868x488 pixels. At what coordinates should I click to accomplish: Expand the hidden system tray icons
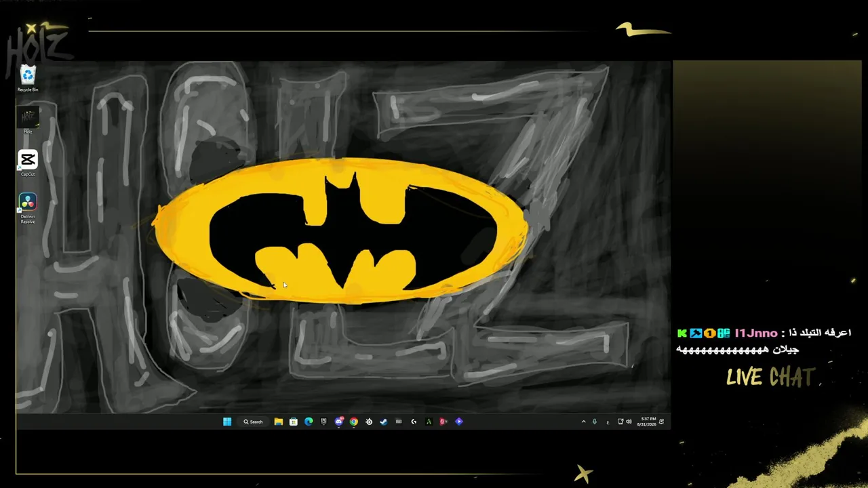(x=583, y=422)
